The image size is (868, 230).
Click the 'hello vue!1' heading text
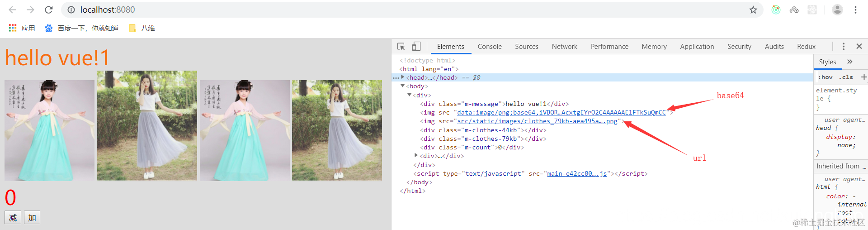coord(57,58)
